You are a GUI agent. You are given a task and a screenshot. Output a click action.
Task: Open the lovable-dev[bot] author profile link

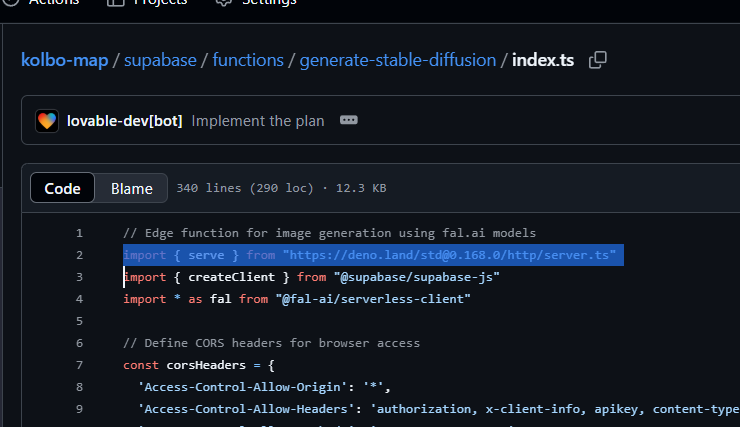[x=124, y=121]
